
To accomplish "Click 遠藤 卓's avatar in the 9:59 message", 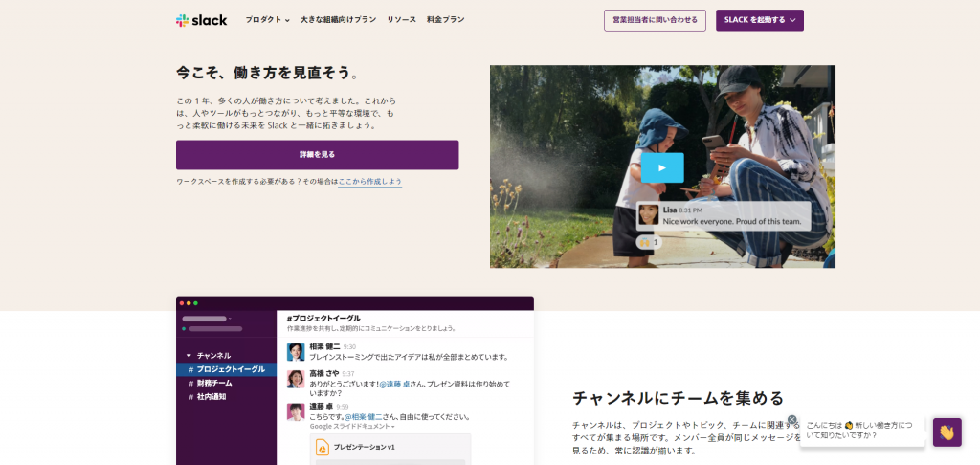I will click(296, 411).
